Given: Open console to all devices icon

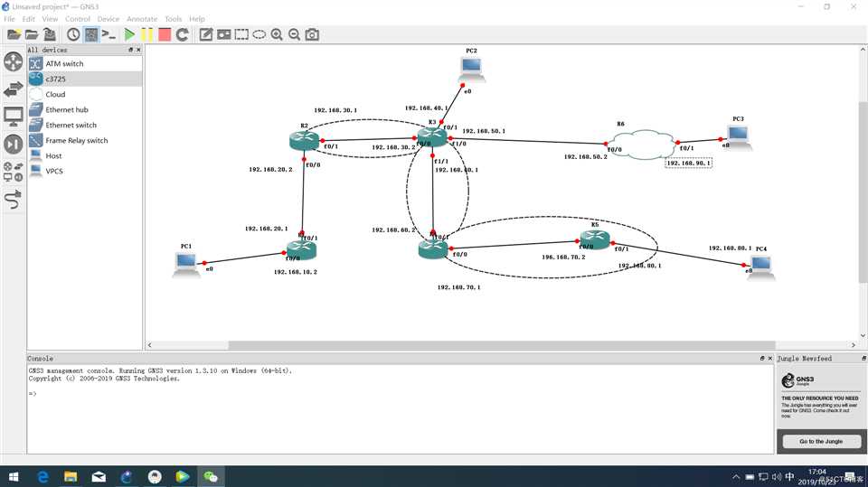Looking at the screenshot, I should (108, 34).
